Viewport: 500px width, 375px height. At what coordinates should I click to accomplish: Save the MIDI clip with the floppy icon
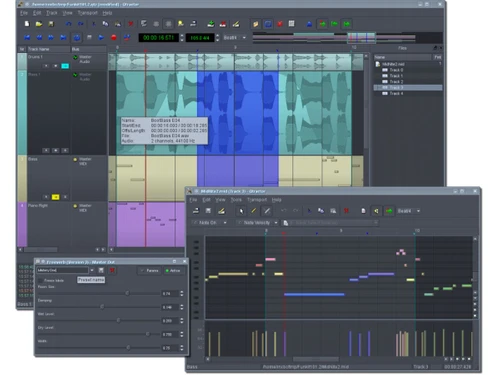click(x=208, y=211)
